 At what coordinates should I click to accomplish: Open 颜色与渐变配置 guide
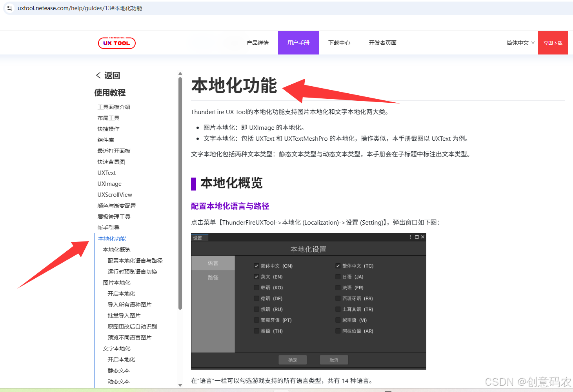click(116, 206)
